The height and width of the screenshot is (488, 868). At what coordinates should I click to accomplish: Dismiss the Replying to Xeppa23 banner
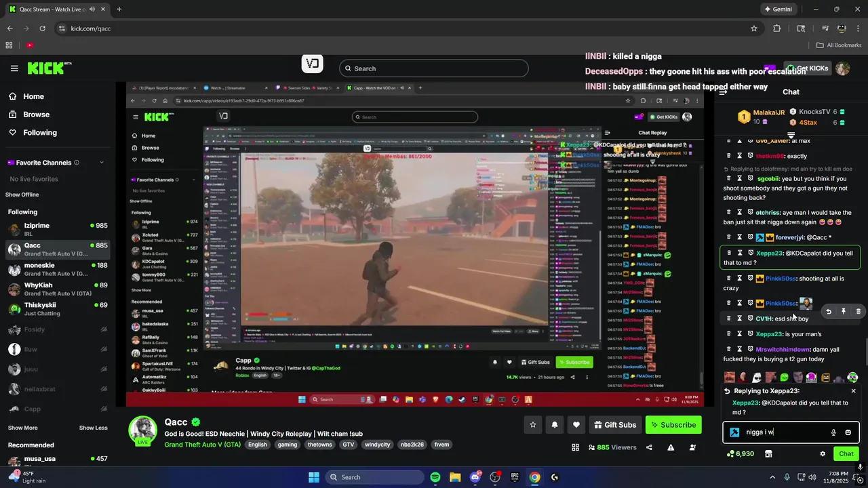pyautogui.click(x=853, y=391)
